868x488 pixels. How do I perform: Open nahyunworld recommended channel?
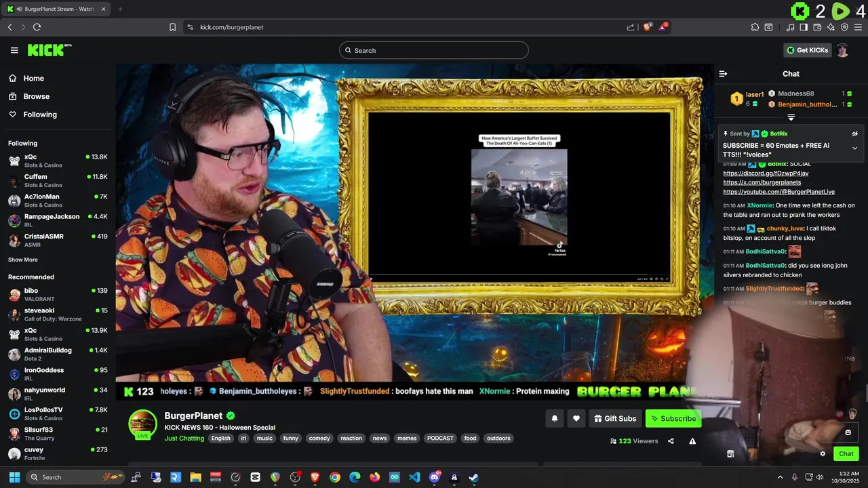click(58, 394)
